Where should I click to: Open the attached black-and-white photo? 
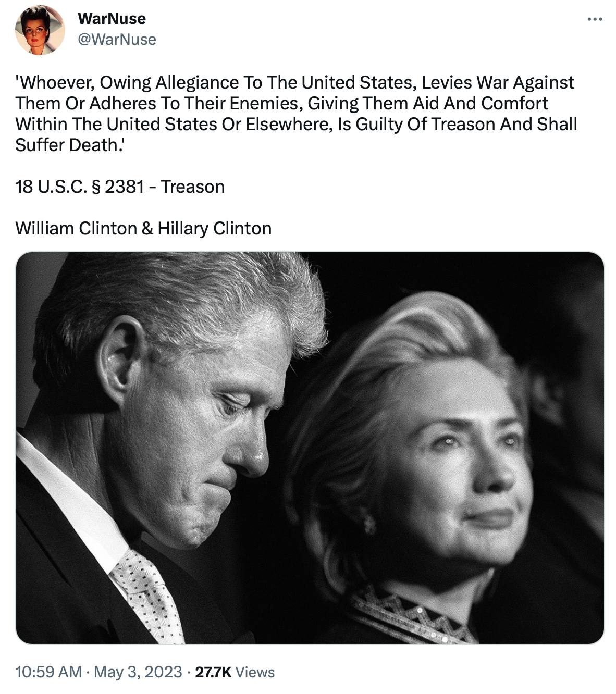click(x=310, y=448)
